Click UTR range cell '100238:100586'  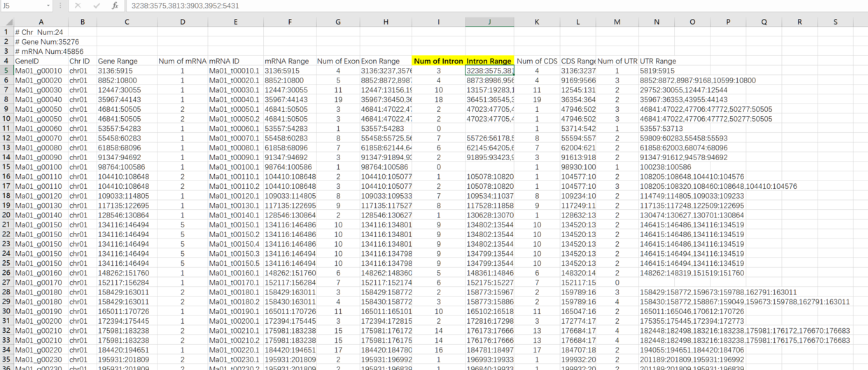coord(665,167)
